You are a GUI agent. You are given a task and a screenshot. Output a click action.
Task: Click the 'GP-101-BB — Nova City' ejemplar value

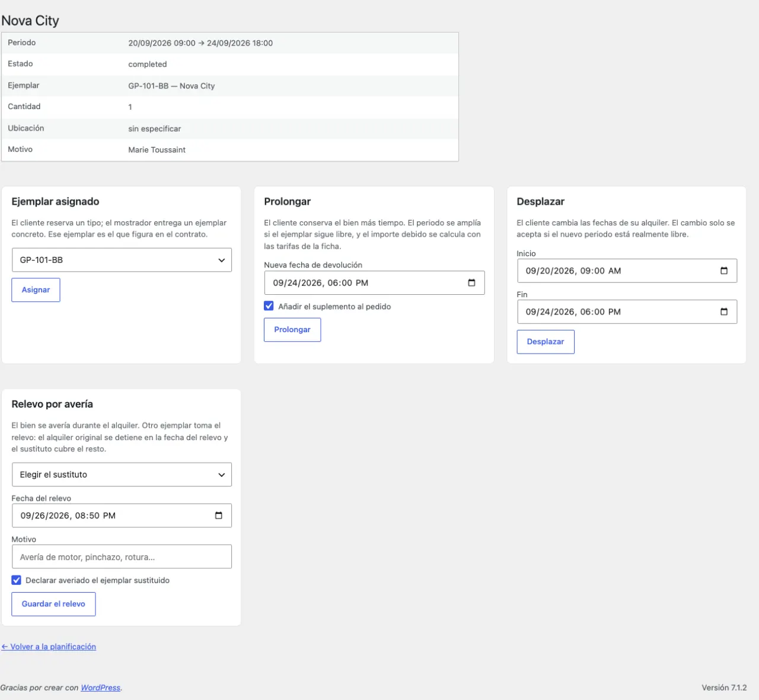[x=171, y=86]
